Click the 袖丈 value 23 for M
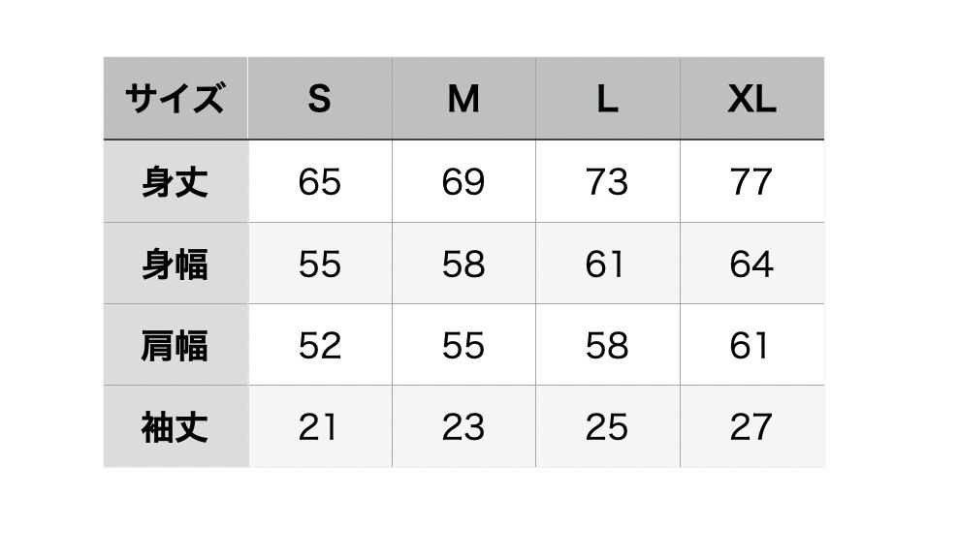 [463, 427]
